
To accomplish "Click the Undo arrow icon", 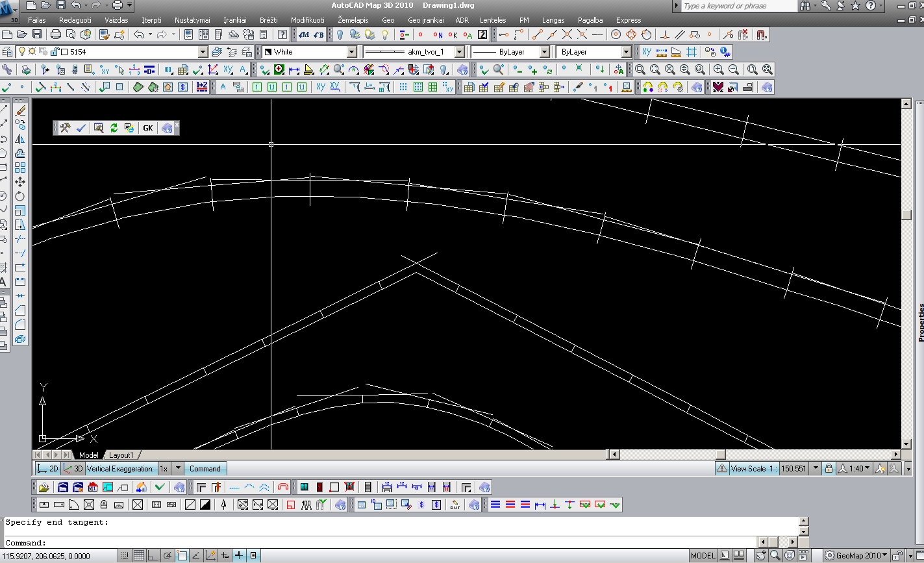I will (139, 34).
